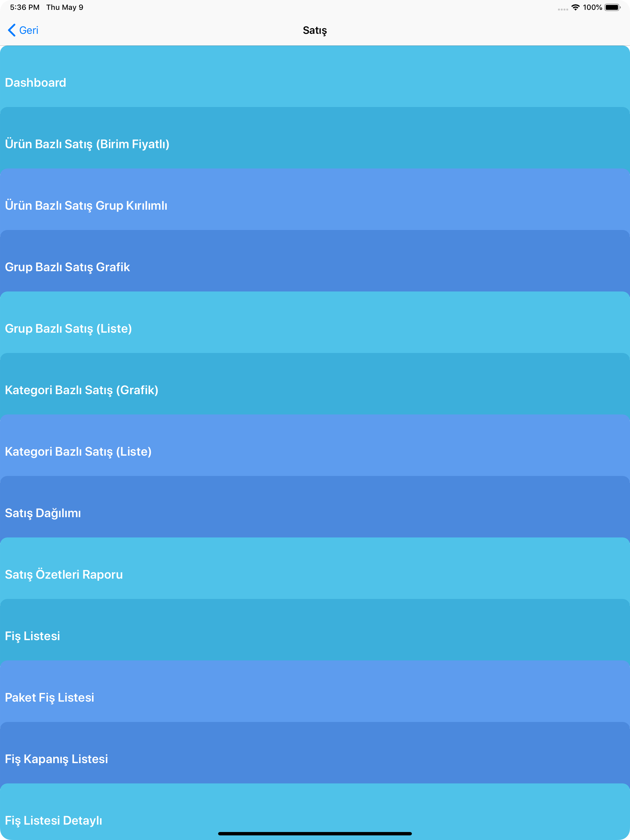Open Fiş Kapanış Listesi
Image resolution: width=630 pixels, height=840 pixels.
pos(315,753)
